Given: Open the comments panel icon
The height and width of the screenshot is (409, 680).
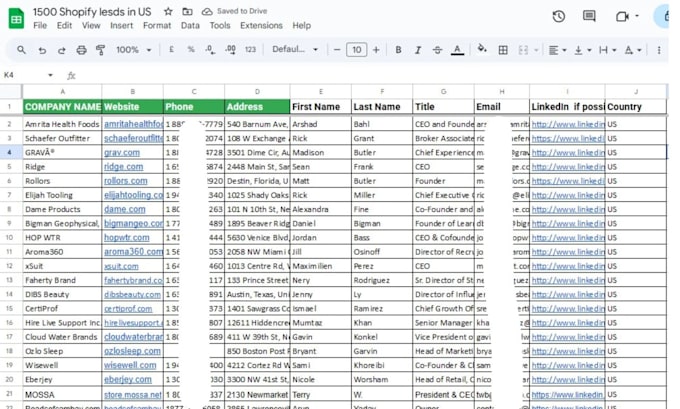Looking at the screenshot, I should (589, 16).
